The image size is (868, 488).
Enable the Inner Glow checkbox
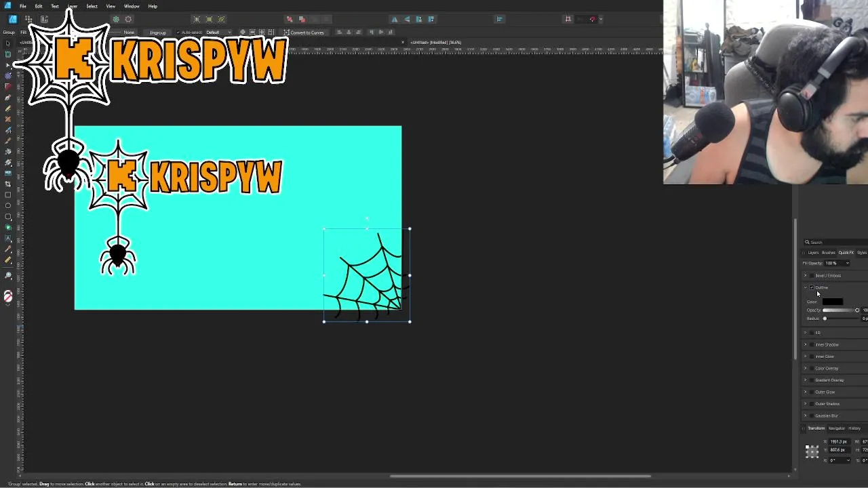(812, 357)
